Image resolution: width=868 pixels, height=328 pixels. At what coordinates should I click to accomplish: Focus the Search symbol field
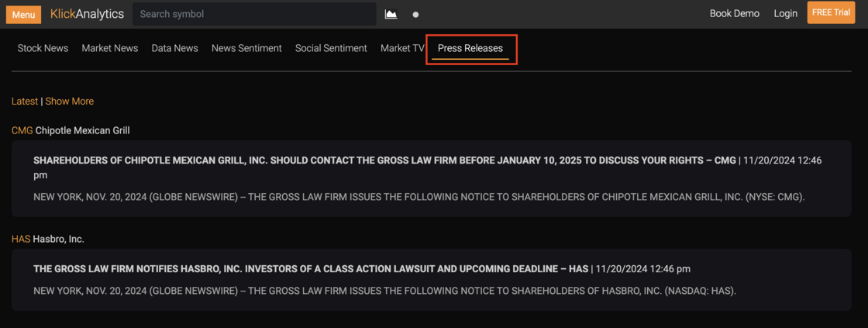pos(254,14)
